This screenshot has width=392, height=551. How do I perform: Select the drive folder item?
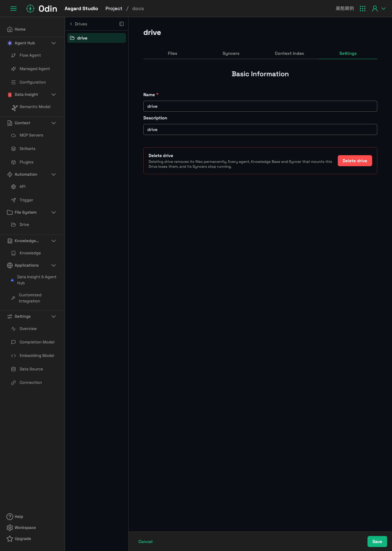(x=96, y=38)
